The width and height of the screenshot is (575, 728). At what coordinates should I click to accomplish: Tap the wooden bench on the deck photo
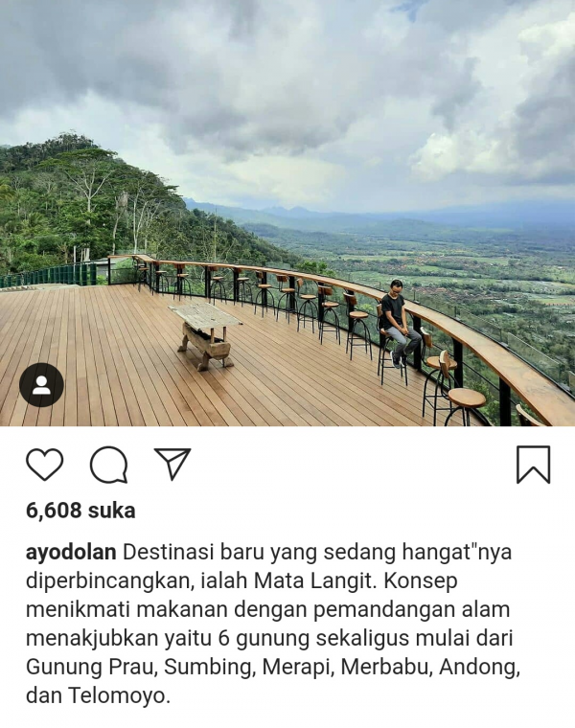pos(205,334)
